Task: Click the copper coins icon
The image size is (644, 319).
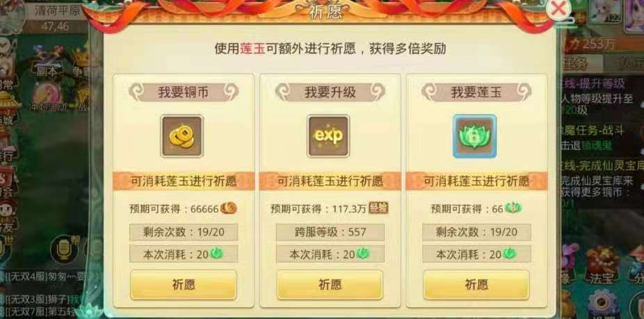Action: 182,136
